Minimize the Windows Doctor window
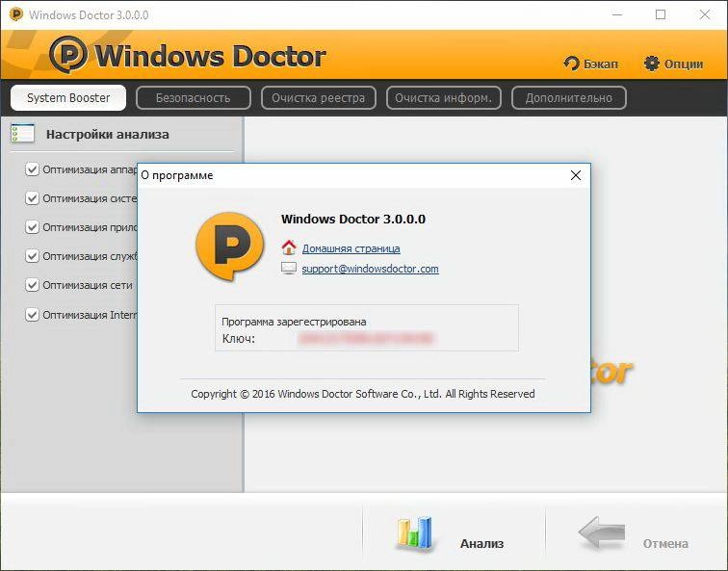This screenshot has height=571, width=728. [x=617, y=14]
